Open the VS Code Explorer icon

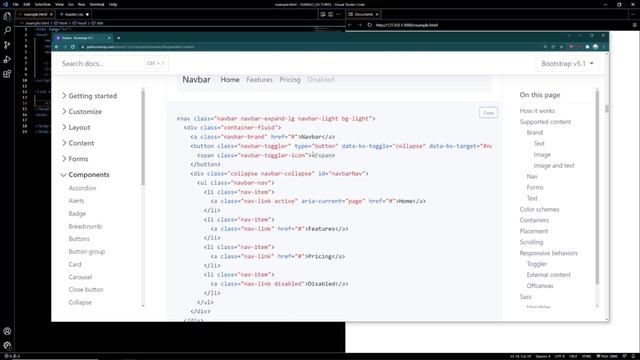pyautogui.click(x=7, y=17)
